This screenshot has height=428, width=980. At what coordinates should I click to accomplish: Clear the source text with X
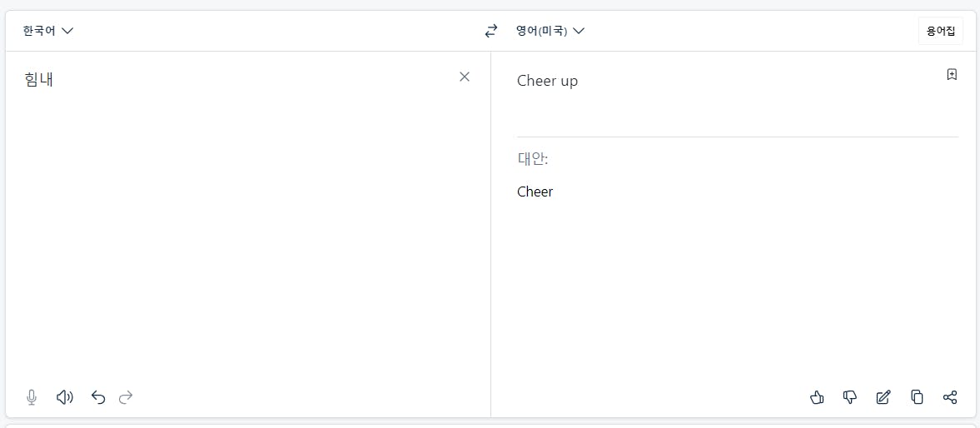coord(465,77)
